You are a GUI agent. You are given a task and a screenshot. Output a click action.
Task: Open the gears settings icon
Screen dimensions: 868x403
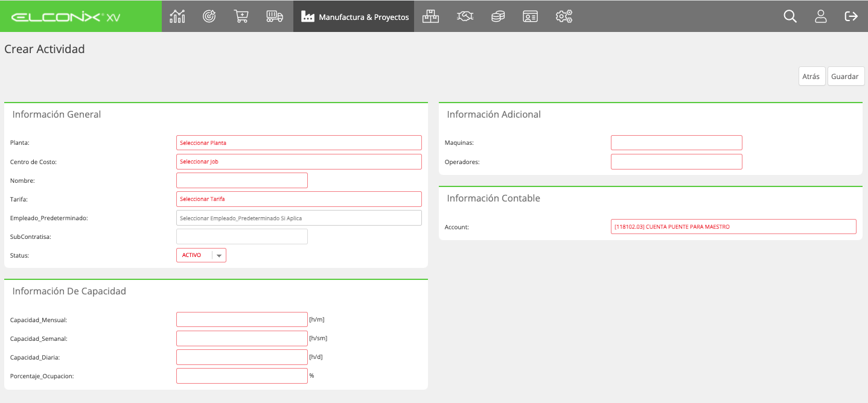(x=564, y=16)
